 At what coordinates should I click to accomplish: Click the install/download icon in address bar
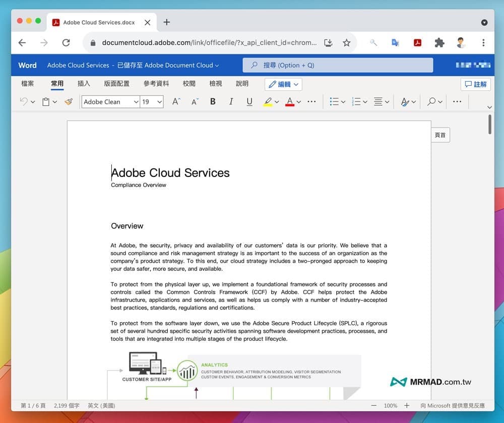click(328, 43)
